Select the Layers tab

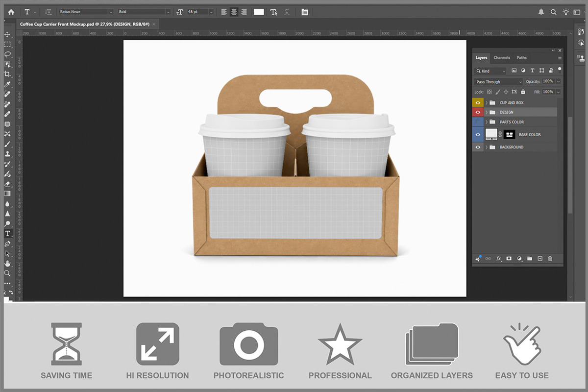[482, 58]
